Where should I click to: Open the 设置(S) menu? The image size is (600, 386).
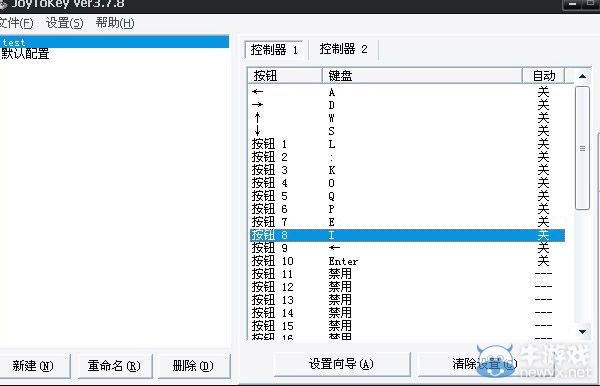tap(64, 23)
